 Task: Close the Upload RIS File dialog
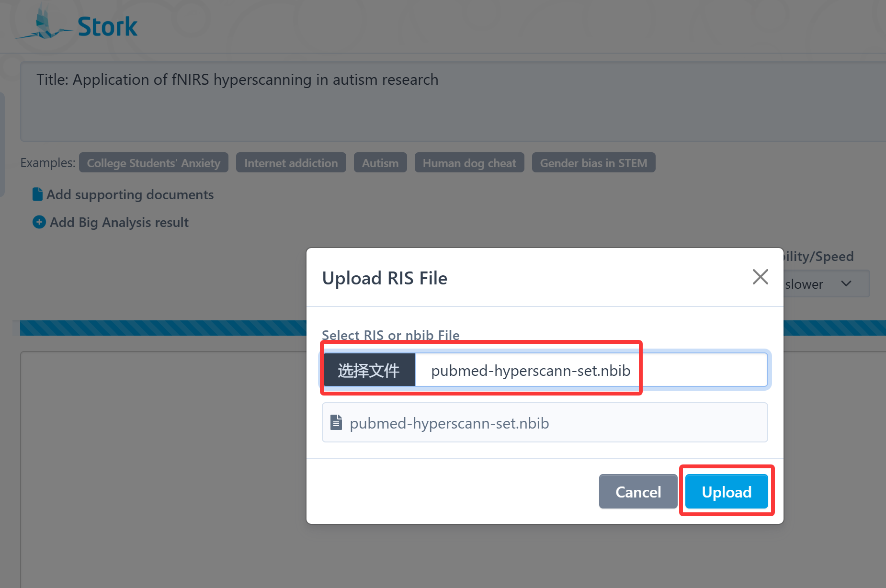(760, 277)
